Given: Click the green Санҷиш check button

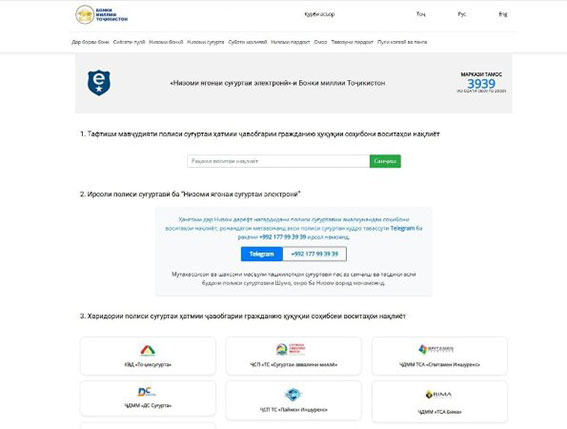Looking at the screenshot, I should pos(385,161).
